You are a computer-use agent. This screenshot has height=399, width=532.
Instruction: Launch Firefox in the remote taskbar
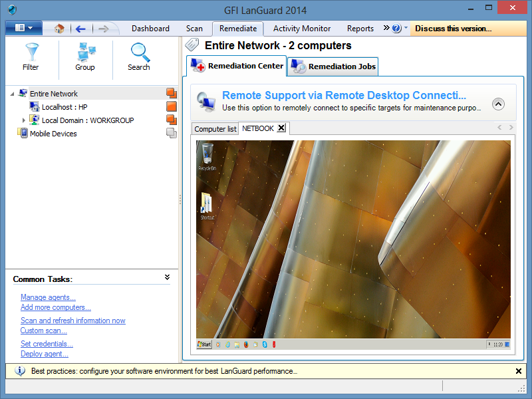click(246, 344)
